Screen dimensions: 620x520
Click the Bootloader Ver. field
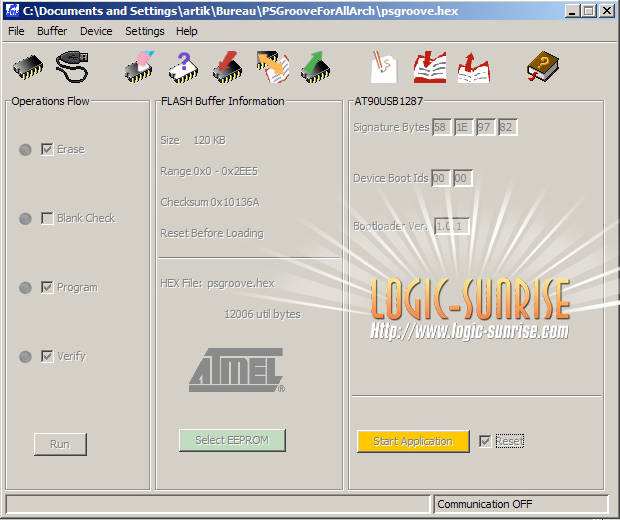pyautogui.click(x=452, y=226)
